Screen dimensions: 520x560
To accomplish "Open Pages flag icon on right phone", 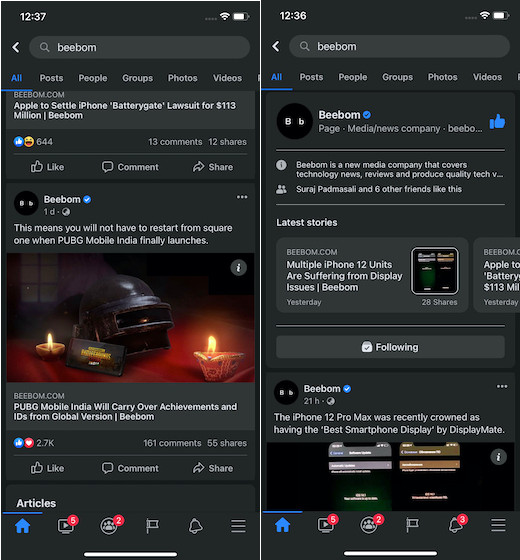I will [412, 525].
